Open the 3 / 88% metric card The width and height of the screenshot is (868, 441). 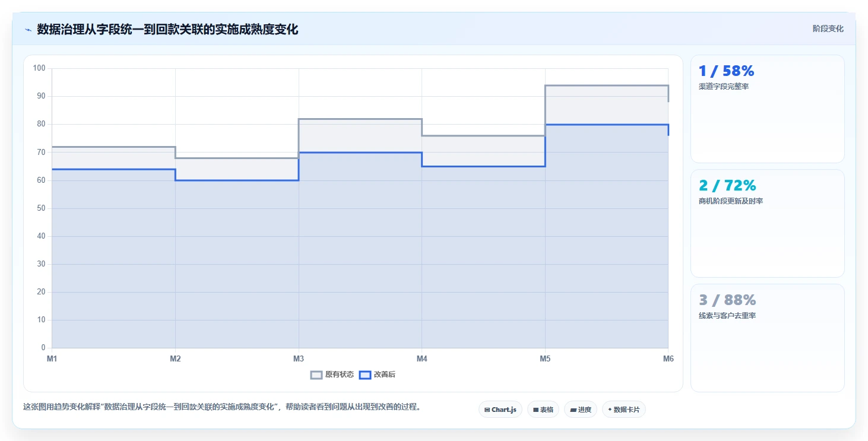pos(767,338)
